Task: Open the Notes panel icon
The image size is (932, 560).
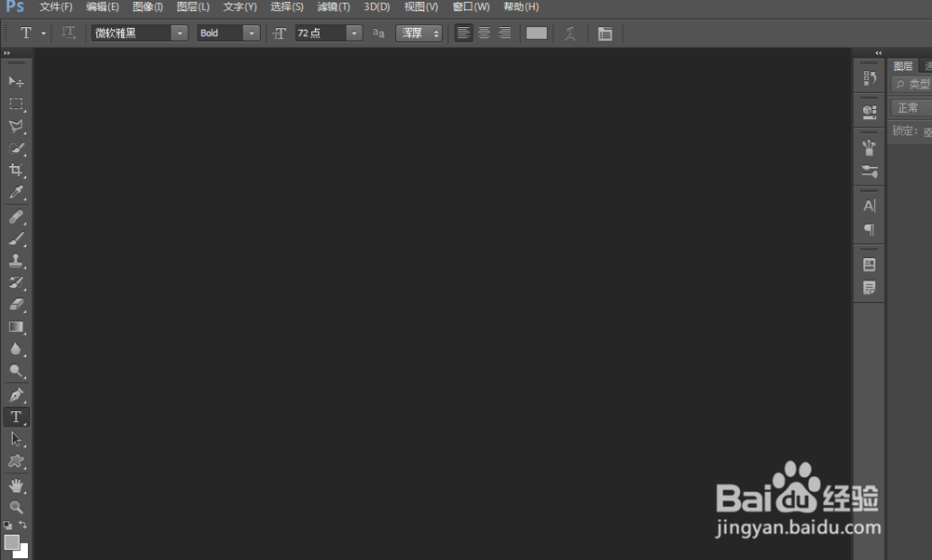Action: [869, 288]
